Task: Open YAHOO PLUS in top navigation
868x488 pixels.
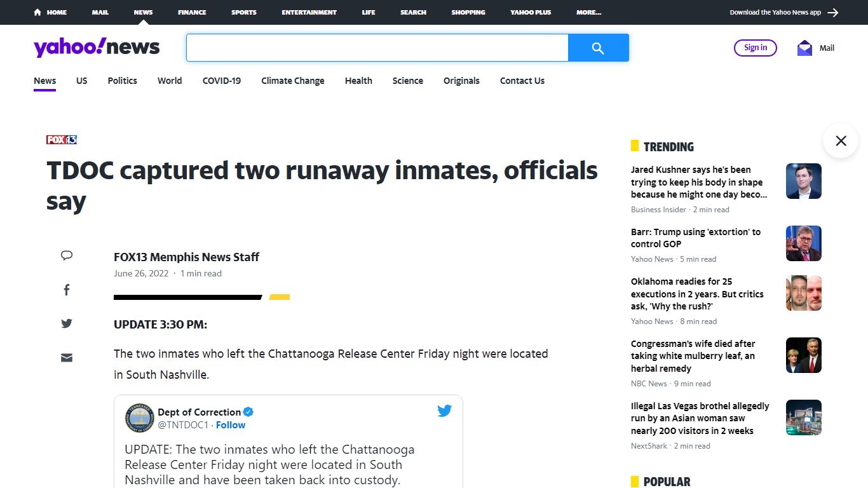Action: [531, 12]
